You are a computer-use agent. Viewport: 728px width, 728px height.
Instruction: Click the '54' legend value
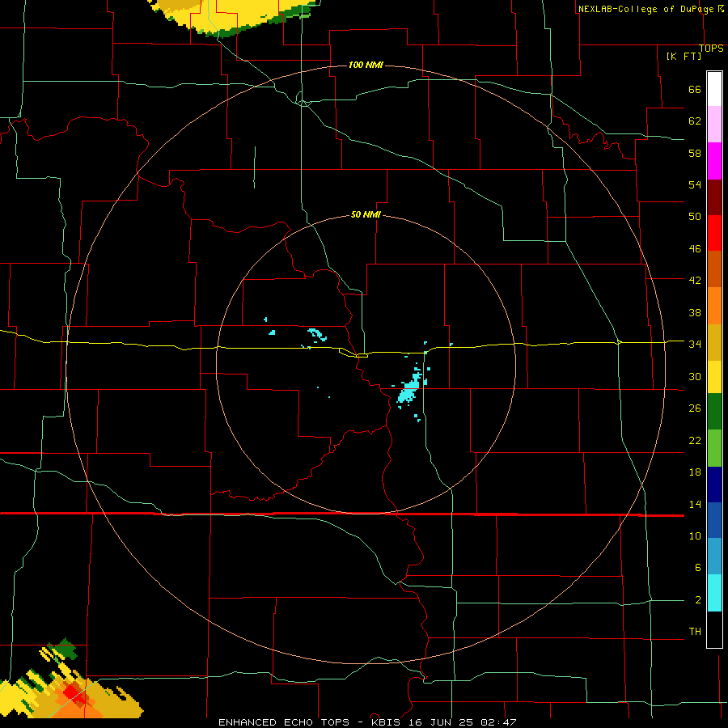click(x=695, y=184)
